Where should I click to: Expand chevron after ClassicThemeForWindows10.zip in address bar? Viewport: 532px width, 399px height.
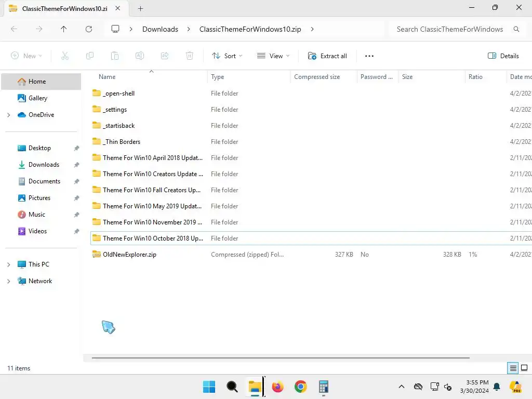(312, 29)
